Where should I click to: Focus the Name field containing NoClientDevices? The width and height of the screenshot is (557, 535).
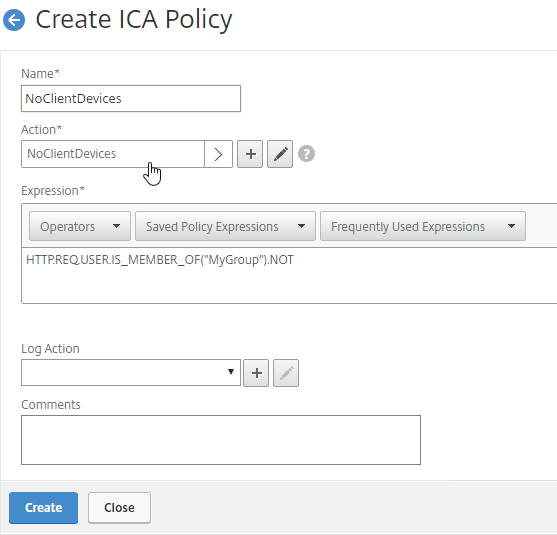(131, 98)
